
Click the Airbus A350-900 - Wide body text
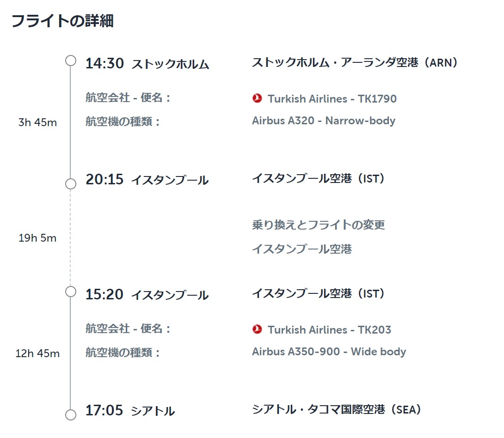(329, 352)
